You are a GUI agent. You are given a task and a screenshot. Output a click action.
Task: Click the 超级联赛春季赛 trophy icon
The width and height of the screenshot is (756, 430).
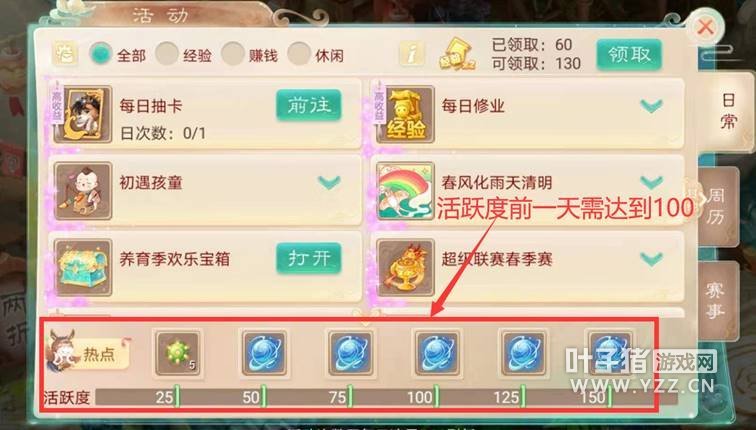pyautogui.click(x=405, y=268)
